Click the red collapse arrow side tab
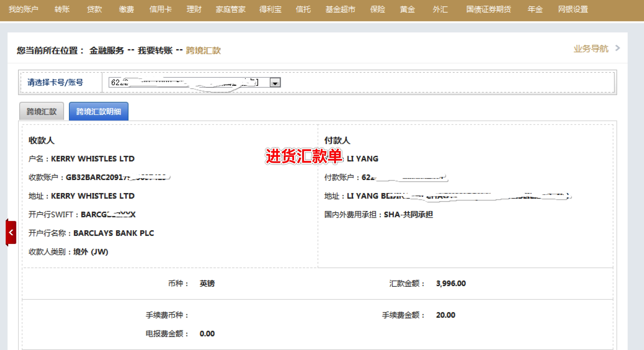 click(11, 232)
